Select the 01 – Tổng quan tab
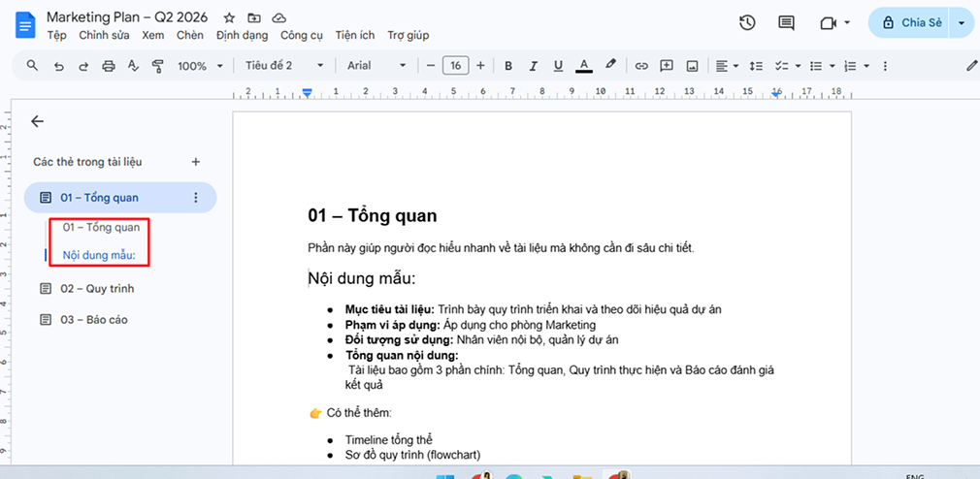The height and width of the screenshot is (479, 980). [x=120, y=198]
